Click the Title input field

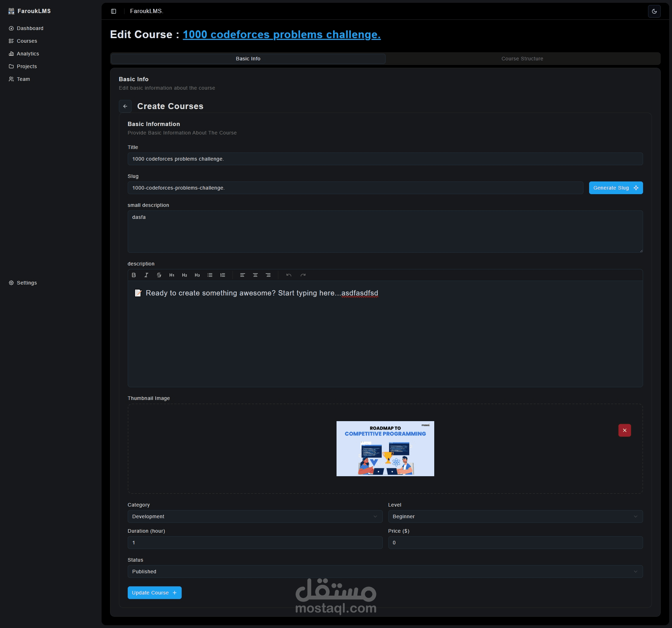tap(385, 159)
